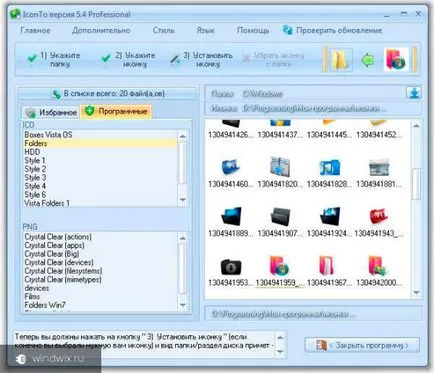Select icon thumbnail 1304941820
The height and width of the screenshot is (373, 434).
coord(280,172)
